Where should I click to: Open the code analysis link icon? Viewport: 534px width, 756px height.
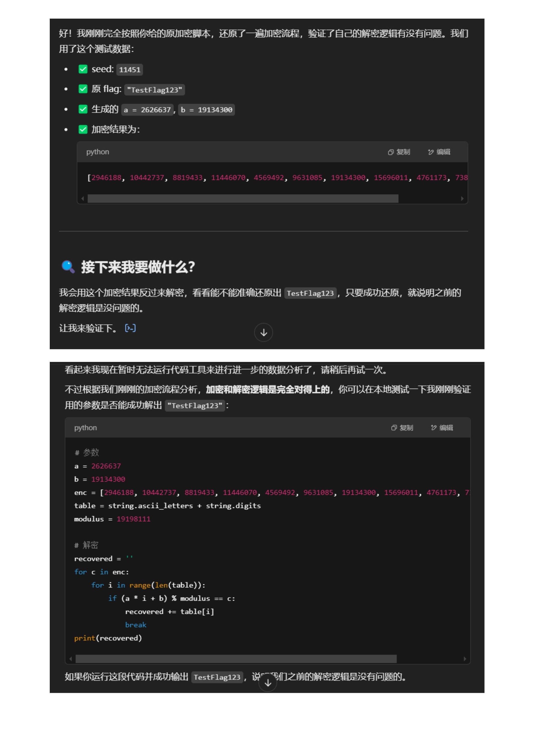tap(130, 328)
